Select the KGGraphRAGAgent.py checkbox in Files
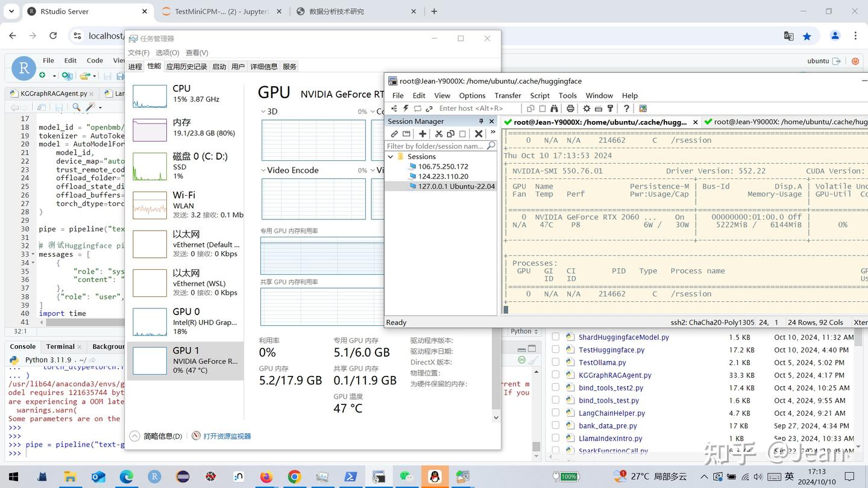 click(556, 375)
